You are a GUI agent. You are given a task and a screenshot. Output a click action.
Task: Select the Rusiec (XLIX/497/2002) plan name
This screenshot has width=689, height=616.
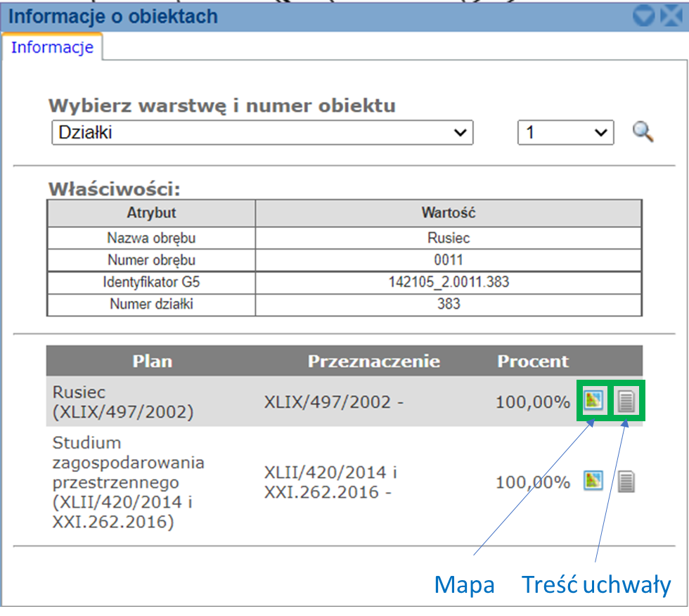point(123,402)
